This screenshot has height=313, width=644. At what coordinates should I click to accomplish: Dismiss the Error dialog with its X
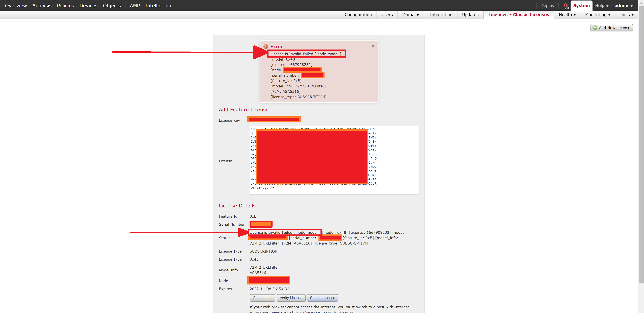(373, 46)
